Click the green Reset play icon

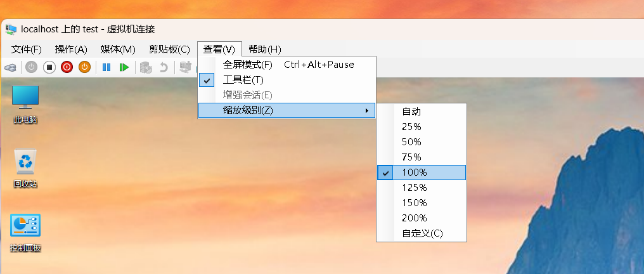[x=124, y=67]
